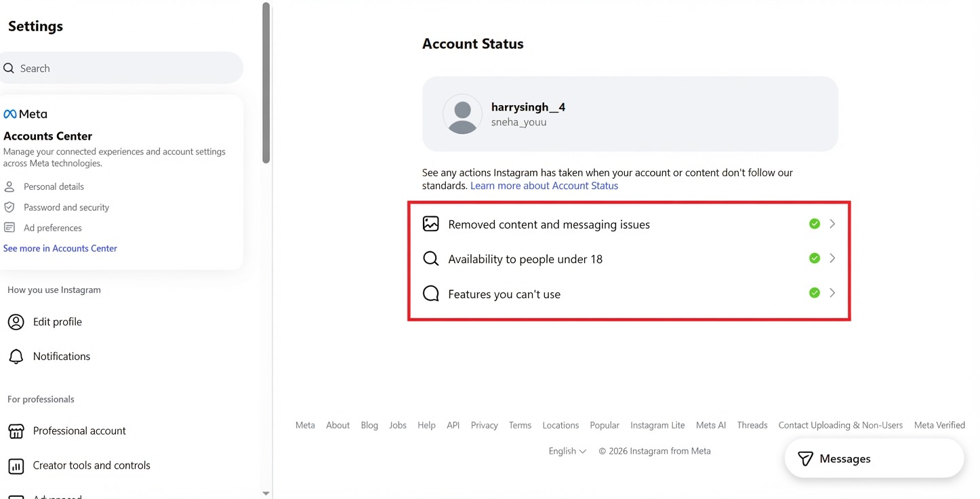This screenshot has width=980, height=499.
Task: Open See more in Accounts Center link
Action: [60, 248]
